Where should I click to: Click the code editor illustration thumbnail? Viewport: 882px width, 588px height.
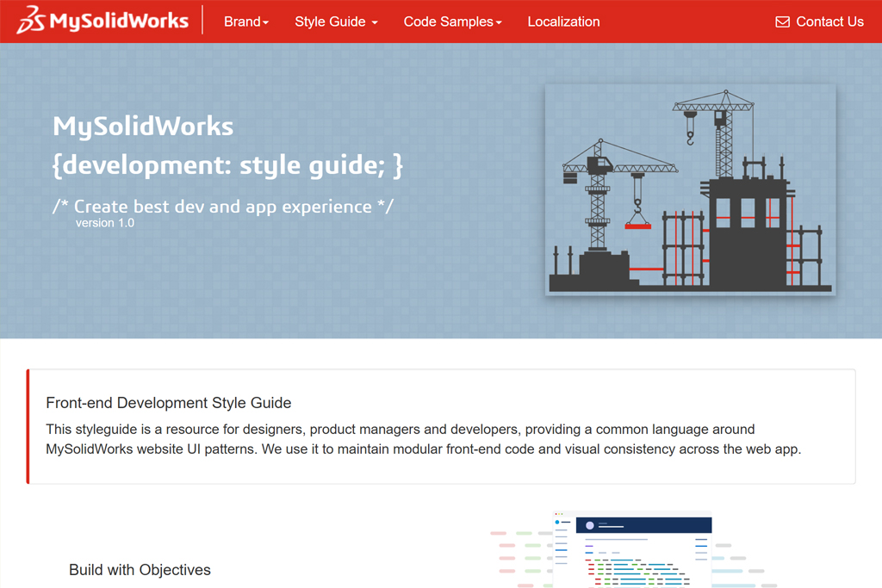(633, 548)
